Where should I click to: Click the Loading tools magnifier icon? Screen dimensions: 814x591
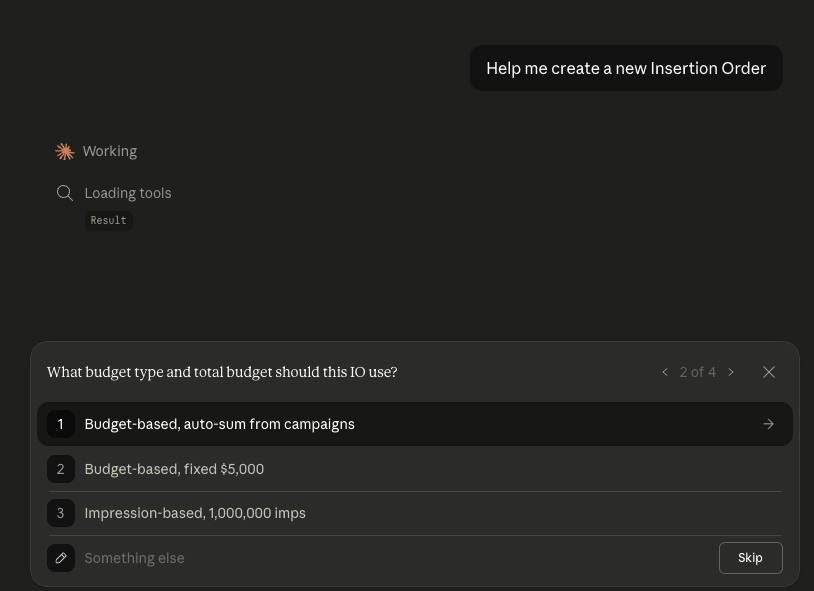(65, 193)
